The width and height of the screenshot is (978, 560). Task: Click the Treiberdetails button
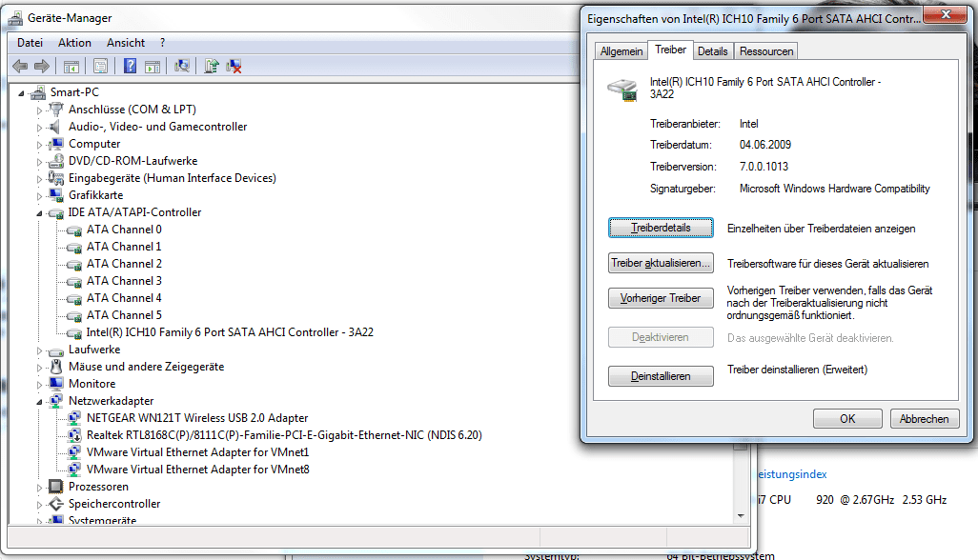click(661, 228)
